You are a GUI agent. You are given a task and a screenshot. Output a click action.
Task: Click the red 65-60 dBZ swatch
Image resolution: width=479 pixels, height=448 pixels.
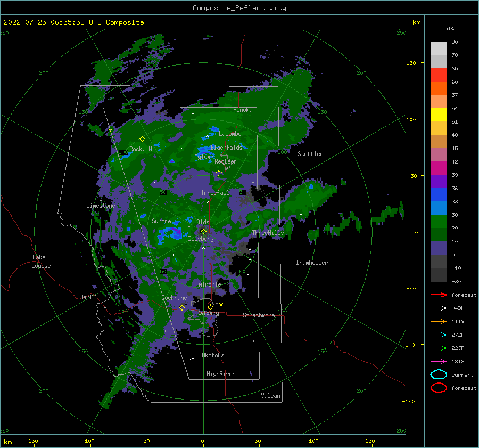(439, 75)
